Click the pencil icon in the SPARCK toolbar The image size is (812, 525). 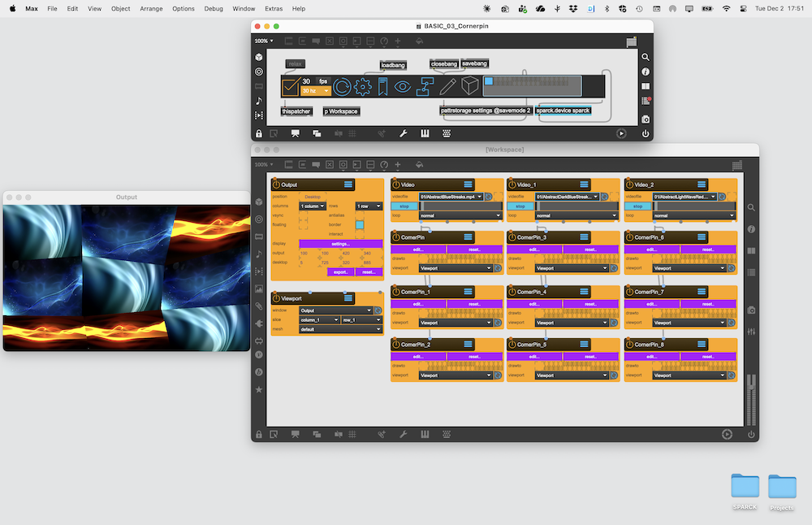pyautogui.click(x=447, y=86)
